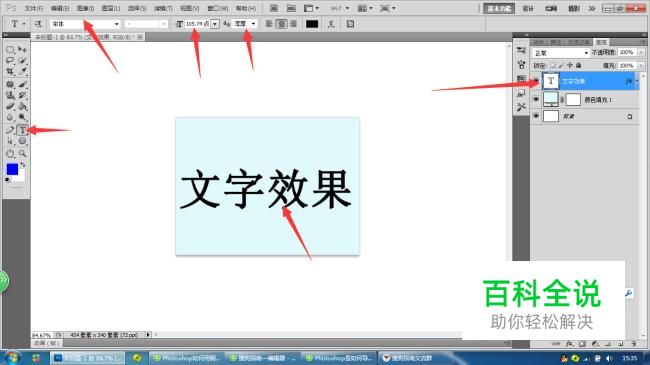The height and width of the screenshot is (365, 650).
Task: Open the Create Warped Text dialog
Action: (331, 24)
